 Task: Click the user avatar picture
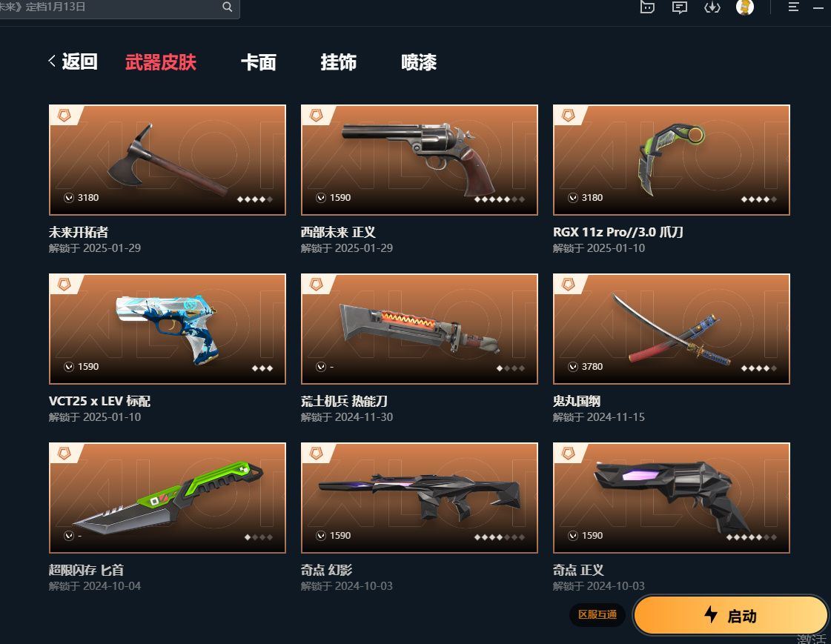(x=745, y=7)
